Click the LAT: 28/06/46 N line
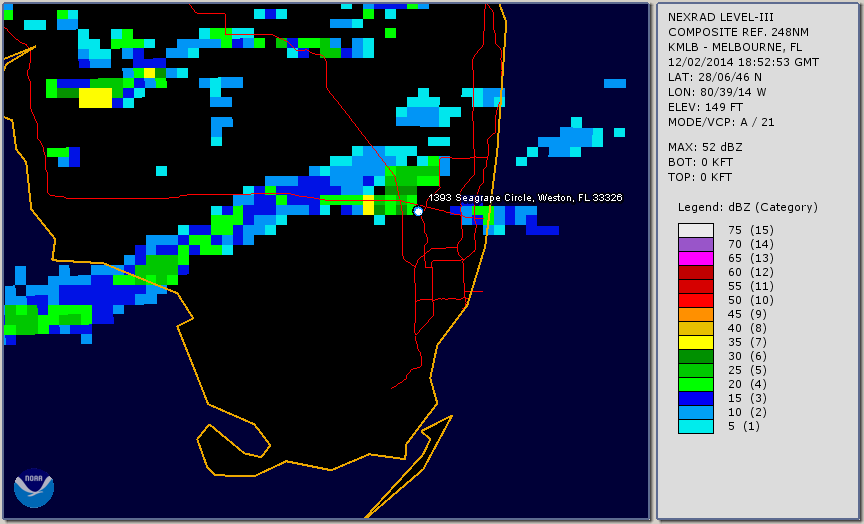 pos(715,77)
